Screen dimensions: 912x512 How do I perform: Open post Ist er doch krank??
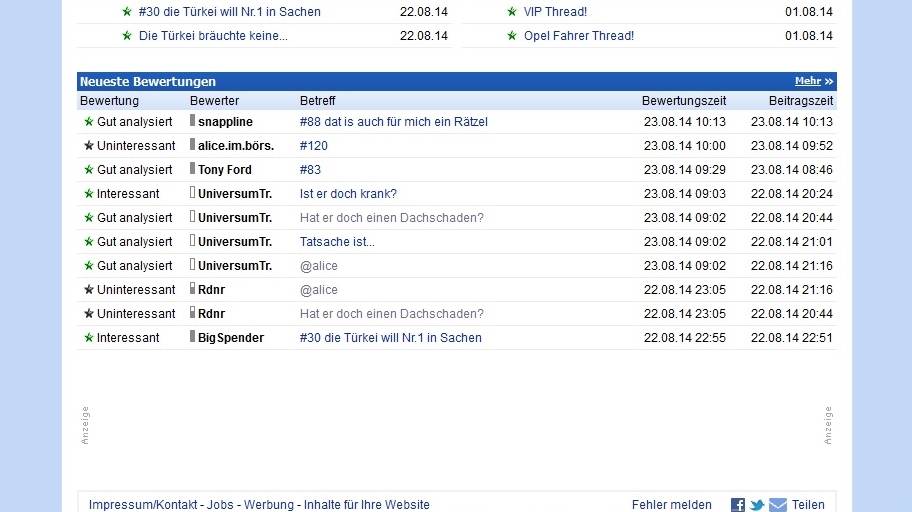tap(348, 194)
